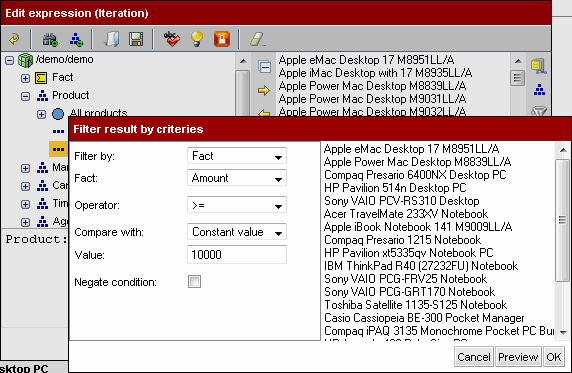572x373 pixels.
Task: Click the Preview button
Action: (518, 357)
